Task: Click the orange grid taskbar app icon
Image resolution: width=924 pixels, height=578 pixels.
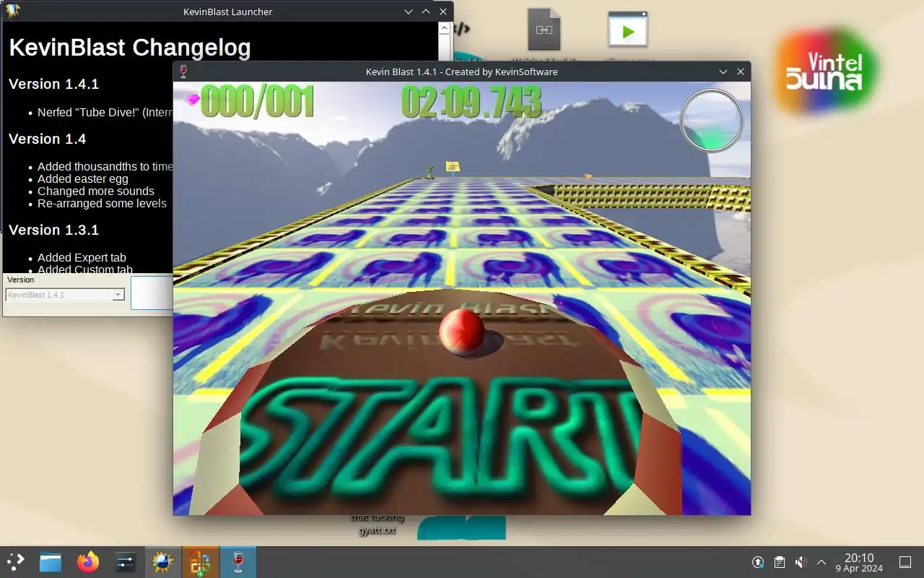Action: pyautogui.click(x=200, y=562)
